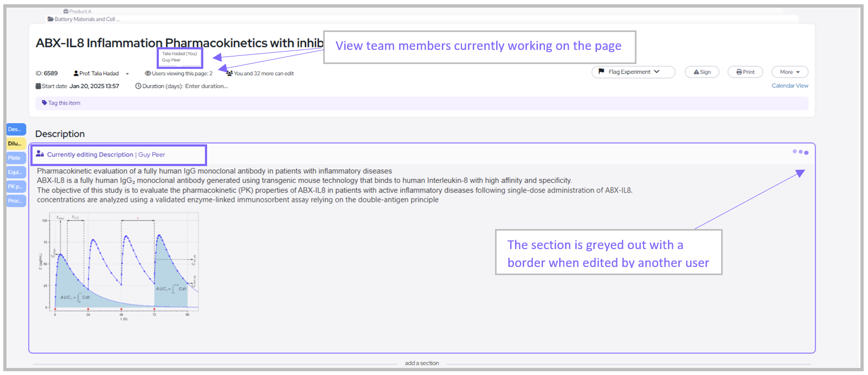
Task: Open the Calendar View link
Action: [789, 86]
